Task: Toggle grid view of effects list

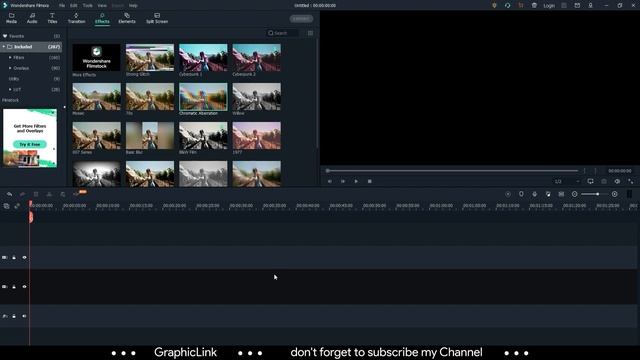Action: 311,33
